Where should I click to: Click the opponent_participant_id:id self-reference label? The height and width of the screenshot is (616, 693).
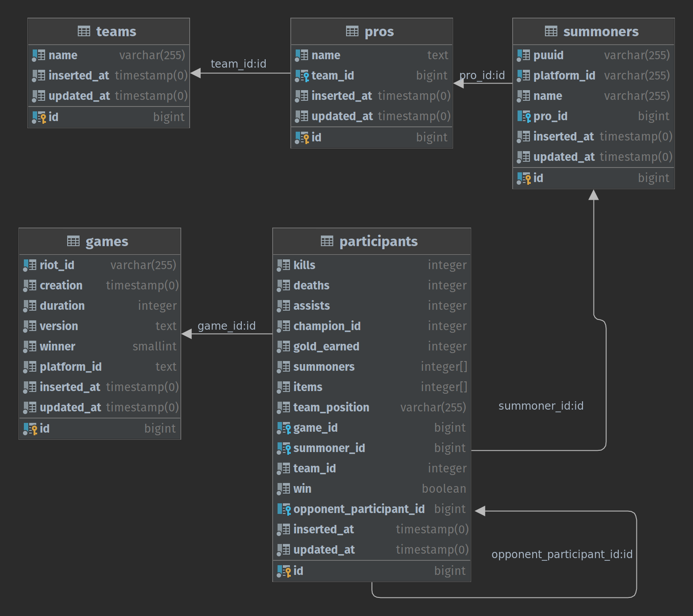coord(562,555)
